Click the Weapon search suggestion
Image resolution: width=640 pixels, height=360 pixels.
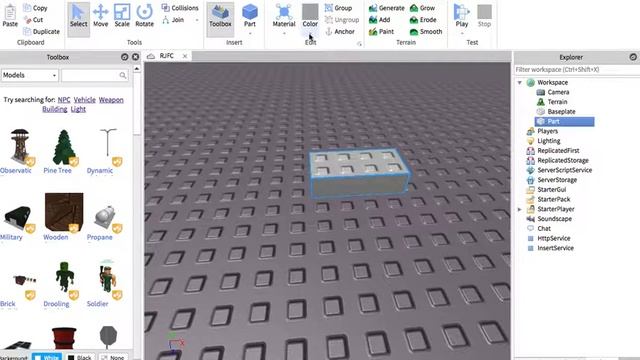pos(111,100)
